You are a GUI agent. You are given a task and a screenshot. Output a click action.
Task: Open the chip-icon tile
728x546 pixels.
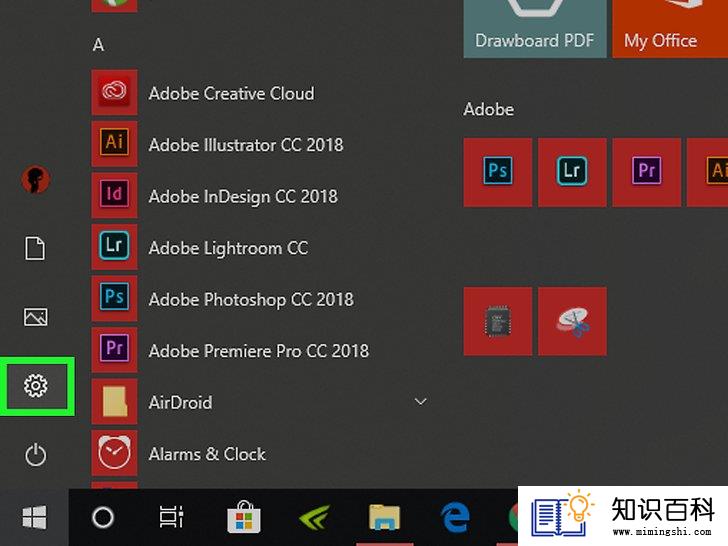498,321
